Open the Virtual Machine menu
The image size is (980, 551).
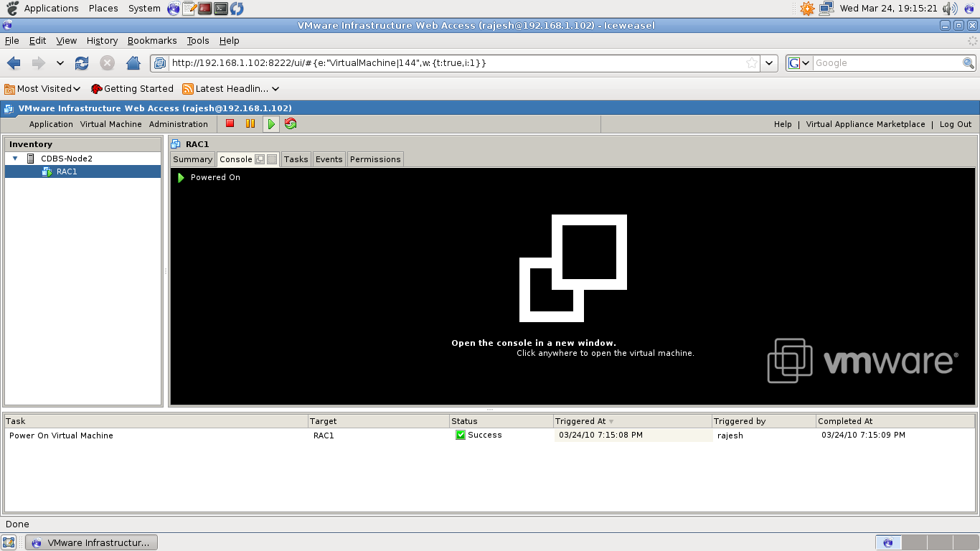[x=111, y=124]
